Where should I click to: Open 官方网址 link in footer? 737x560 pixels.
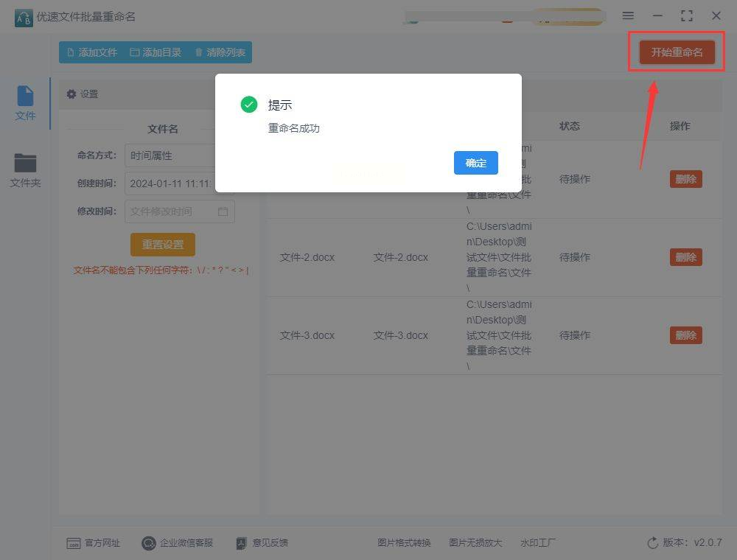pyautogui.click(x=94, y=543)
